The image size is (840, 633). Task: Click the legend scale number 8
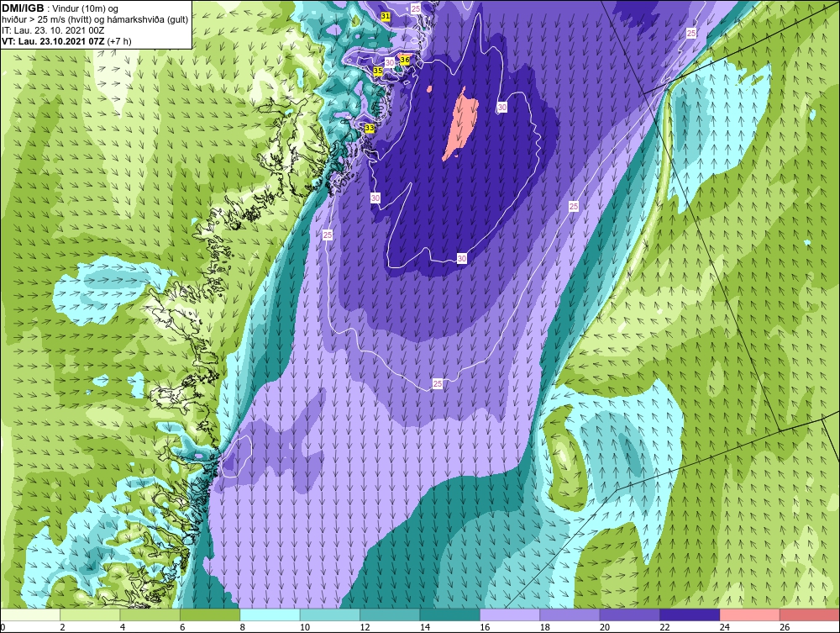click(243, 627)
